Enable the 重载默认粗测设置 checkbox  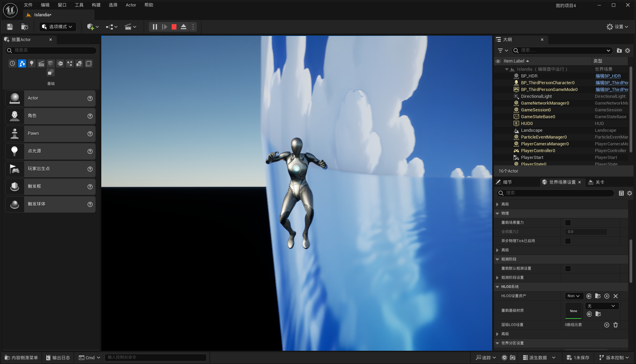568,269
